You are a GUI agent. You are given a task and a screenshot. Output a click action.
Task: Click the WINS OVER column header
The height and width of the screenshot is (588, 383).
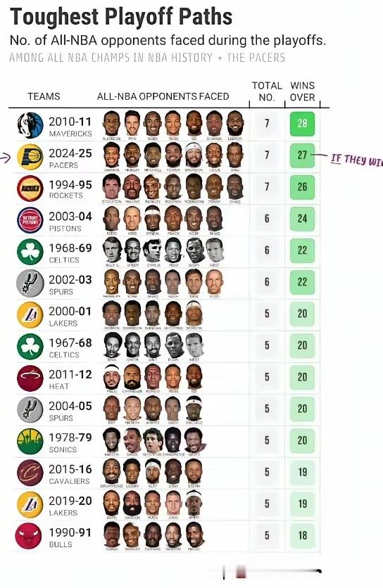point(302,91)
